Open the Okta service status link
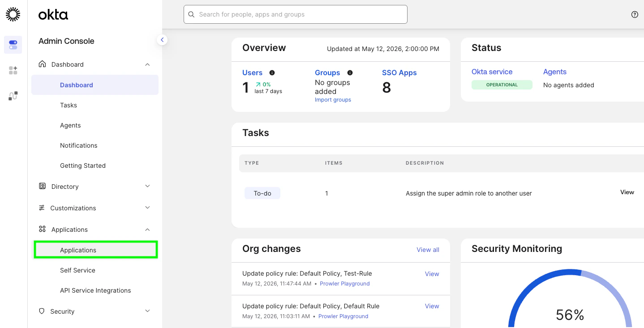This screenshot has height=328, width=644. (x=492, y=72)
